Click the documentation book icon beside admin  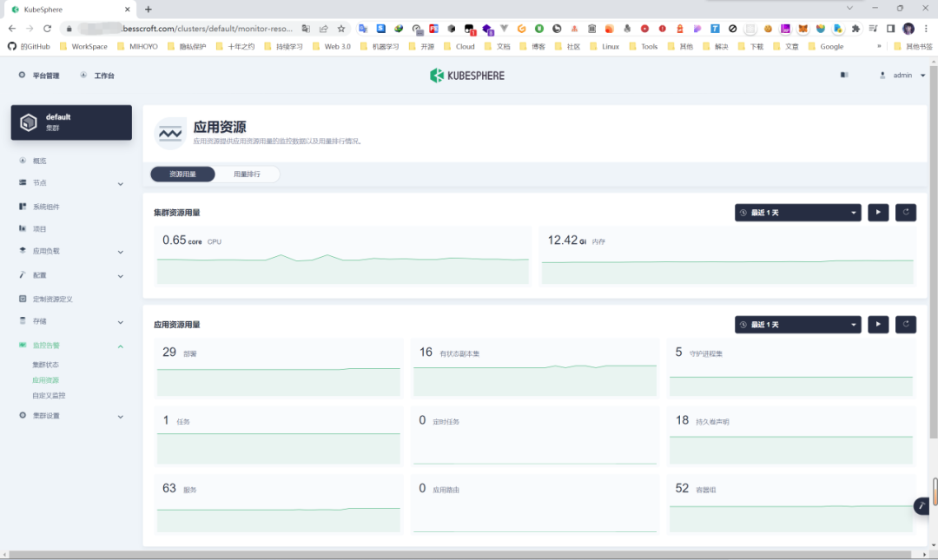point(843,76)
